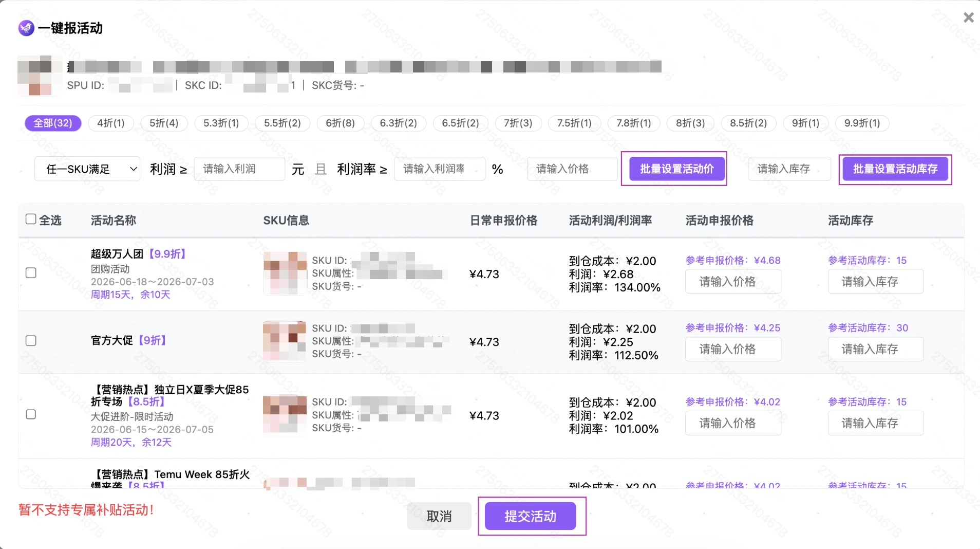Click the purple 一键报活动 logo icon
The width and height of the screenshot is (980, 549).
[x=26, y=28]
